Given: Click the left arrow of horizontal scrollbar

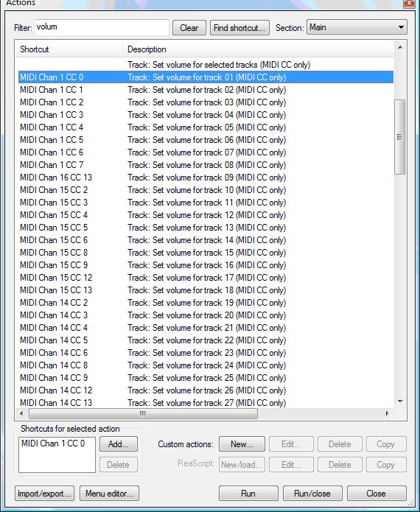Looking at the screenshot, I should (x=21, y=413).
